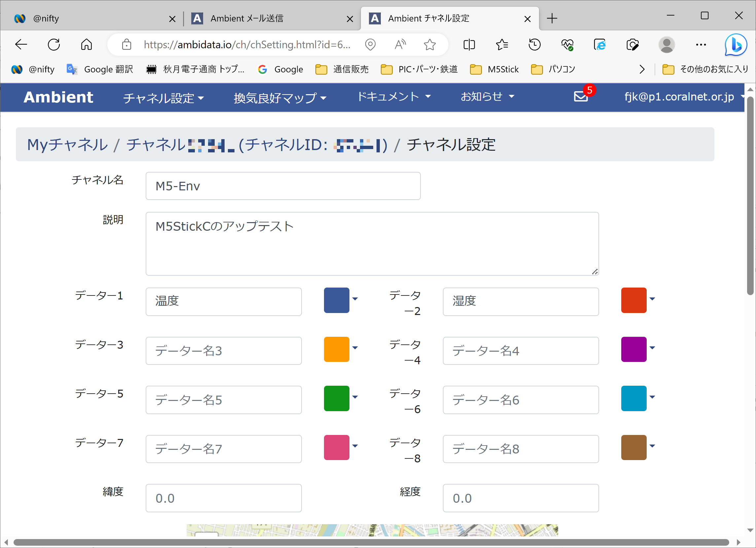Open the orange color picker for データー3
Screen dimensions: 756x548
341,349
